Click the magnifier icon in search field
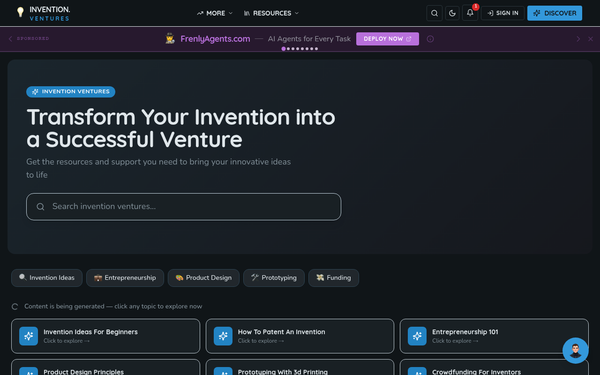 [x=40, y=207]
